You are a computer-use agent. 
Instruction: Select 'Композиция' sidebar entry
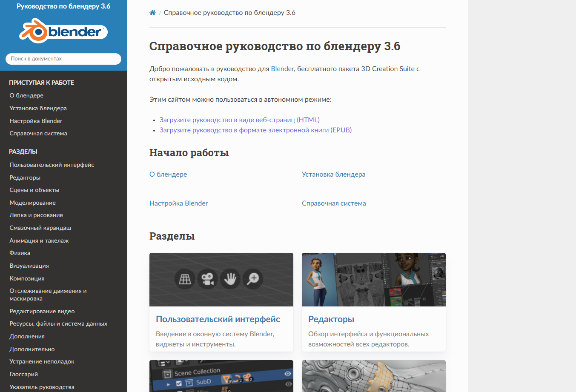tap(27, 278)
